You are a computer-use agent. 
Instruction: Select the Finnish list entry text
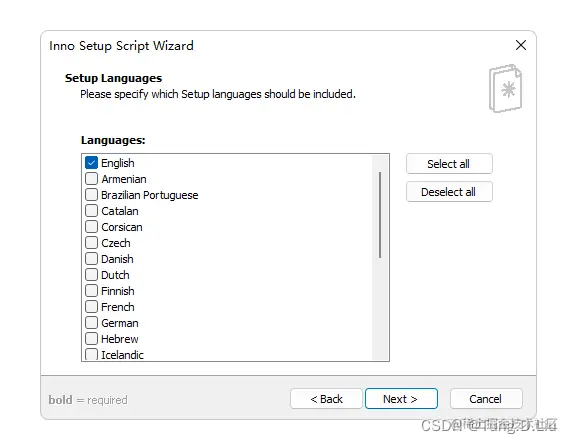[x=118, y=291]
